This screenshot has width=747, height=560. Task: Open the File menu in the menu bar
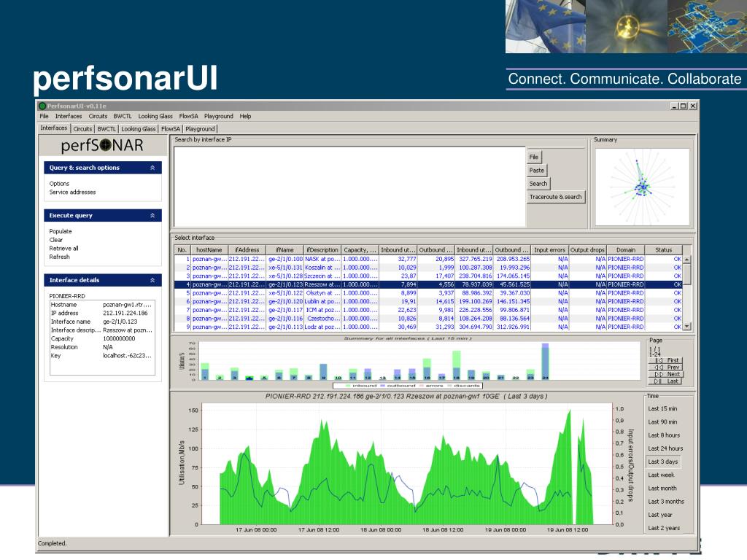(x=44, y=116)
